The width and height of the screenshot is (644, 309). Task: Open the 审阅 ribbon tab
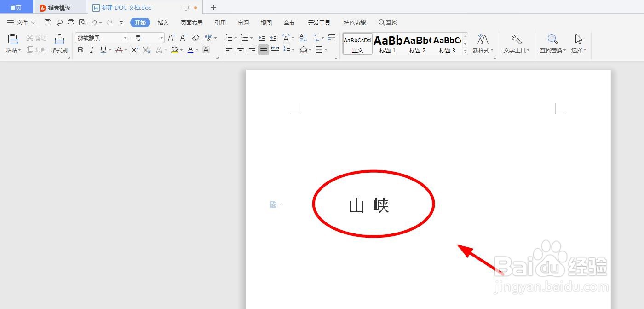243,23
